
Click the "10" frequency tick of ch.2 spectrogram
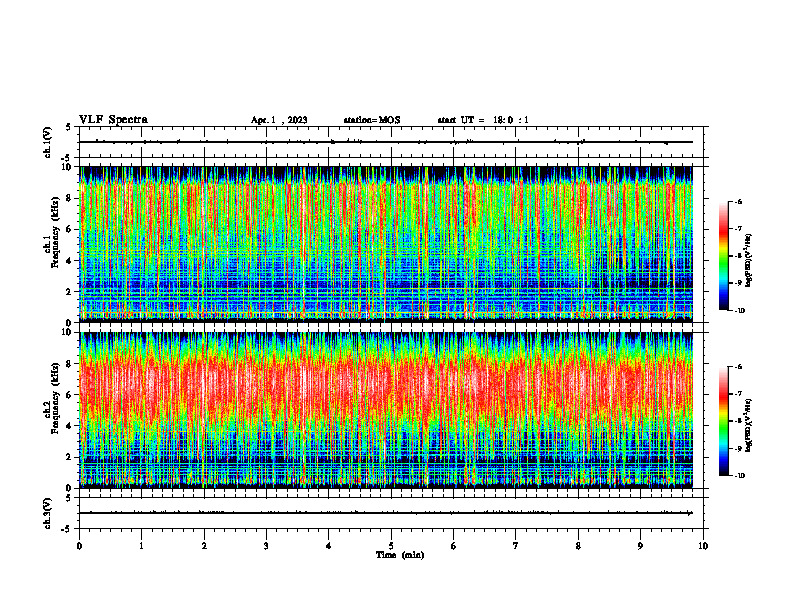[67, 332]
